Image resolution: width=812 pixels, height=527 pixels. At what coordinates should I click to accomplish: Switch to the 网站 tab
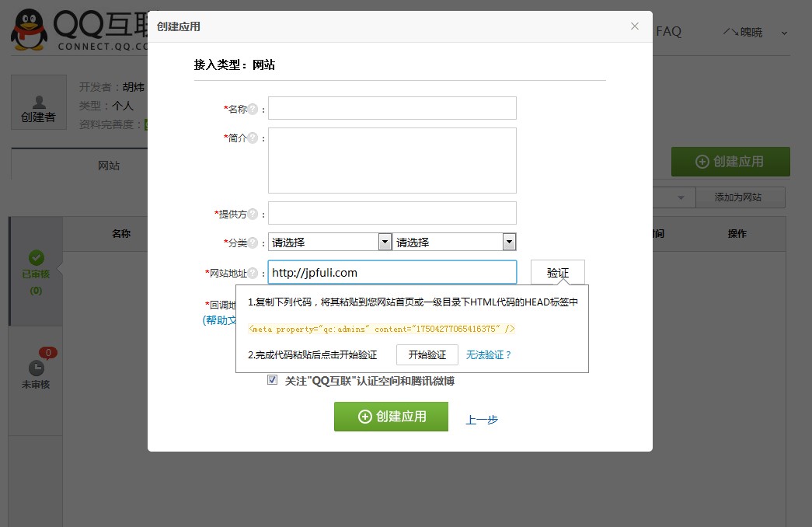pyautogui.click(x=109, y=166)
